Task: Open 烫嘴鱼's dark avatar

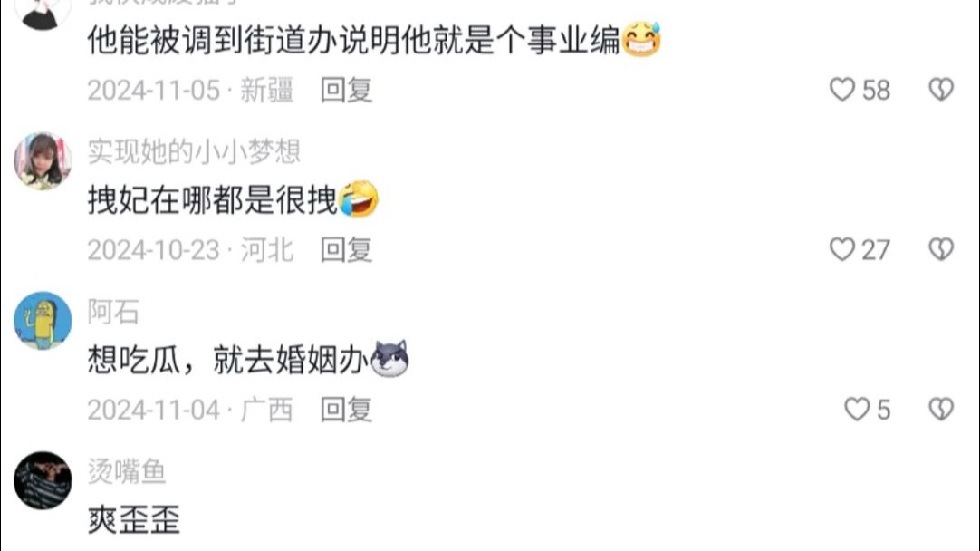Action: (43, 480)
